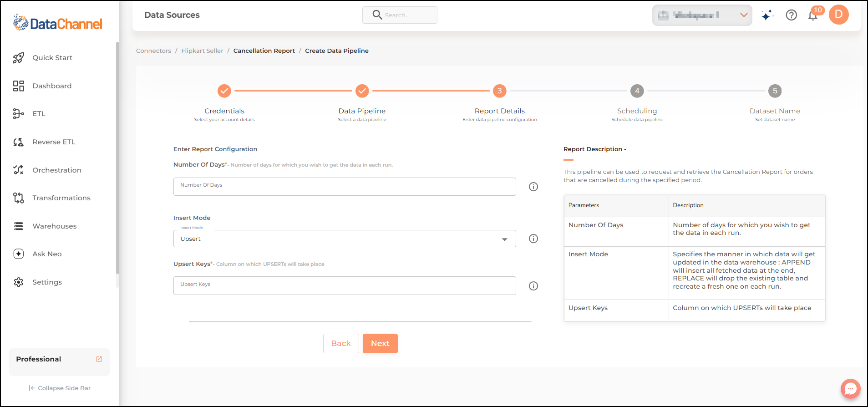Click the completed Data Pipeline step circle
The width and height of the screenshot is (868, 407).
coord(362,91)
